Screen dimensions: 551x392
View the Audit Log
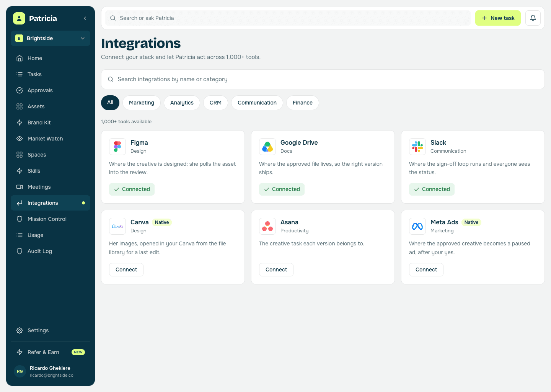(51, 251)
